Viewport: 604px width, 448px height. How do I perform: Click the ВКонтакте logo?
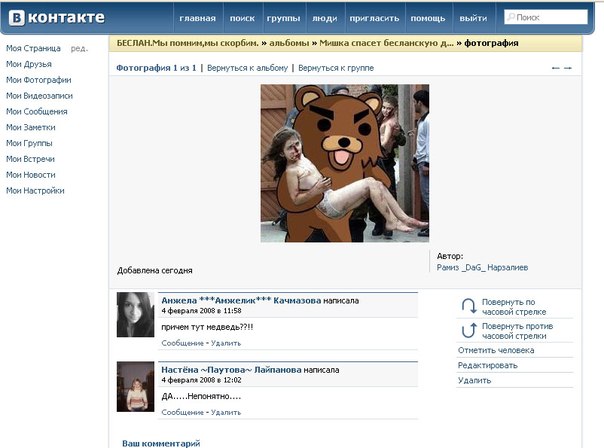56,18
